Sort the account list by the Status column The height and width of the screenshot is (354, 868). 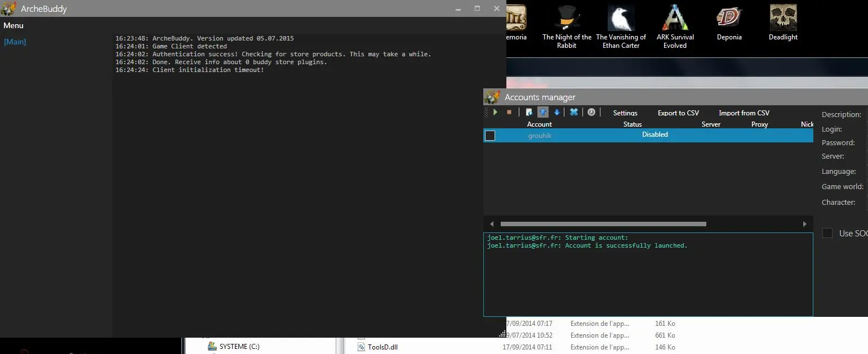(633, 124)
